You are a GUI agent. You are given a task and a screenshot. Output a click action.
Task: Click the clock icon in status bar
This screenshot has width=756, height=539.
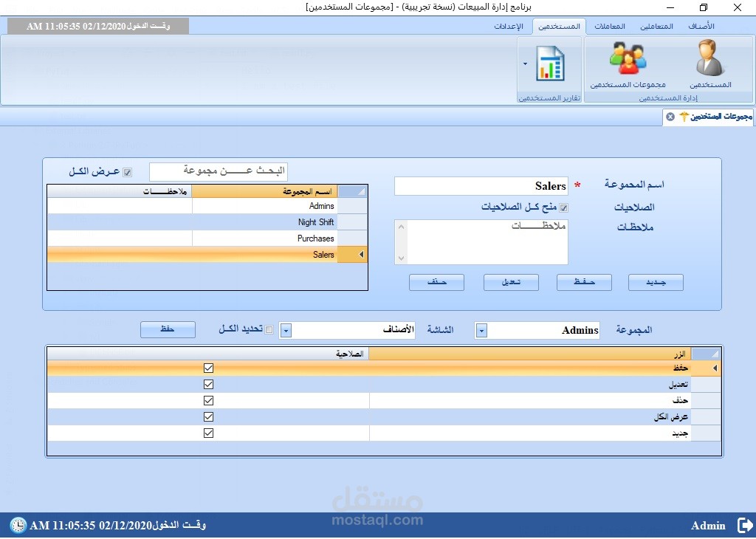(x=18, y=525)
